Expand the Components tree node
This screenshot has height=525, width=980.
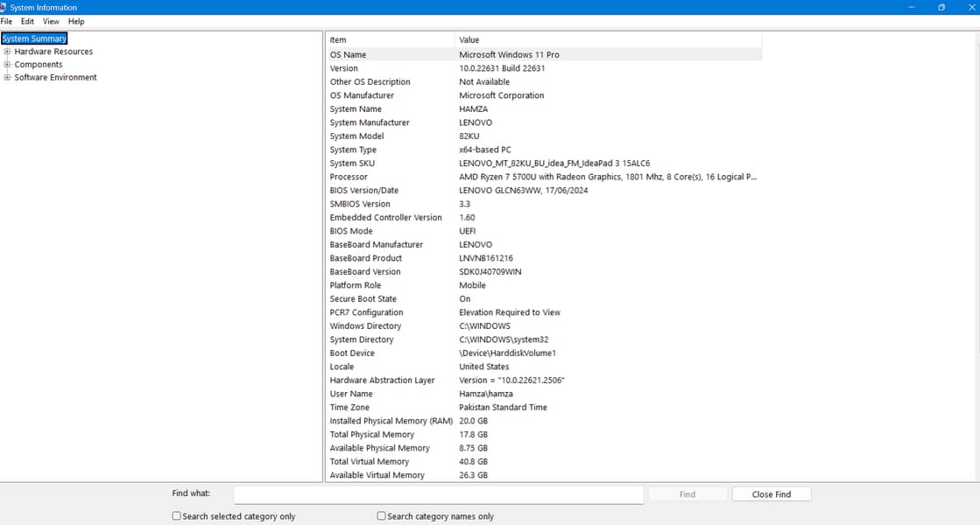[8, 65]
